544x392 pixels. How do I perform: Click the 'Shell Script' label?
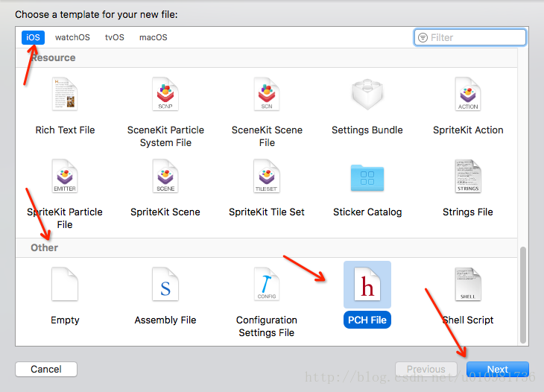pyautogui.click(x=468, y=320)
